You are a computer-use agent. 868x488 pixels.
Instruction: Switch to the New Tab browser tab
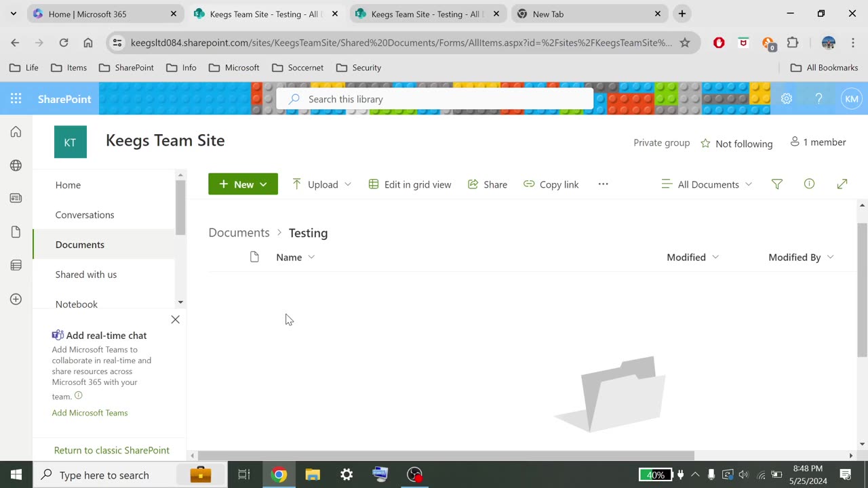pos(589,14)
